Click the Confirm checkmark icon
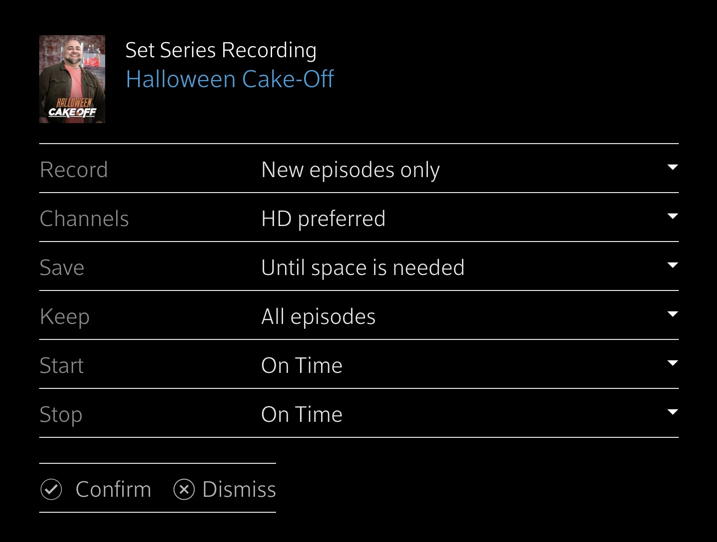Viewport: 717px width, 542px height. coord(51,489)
